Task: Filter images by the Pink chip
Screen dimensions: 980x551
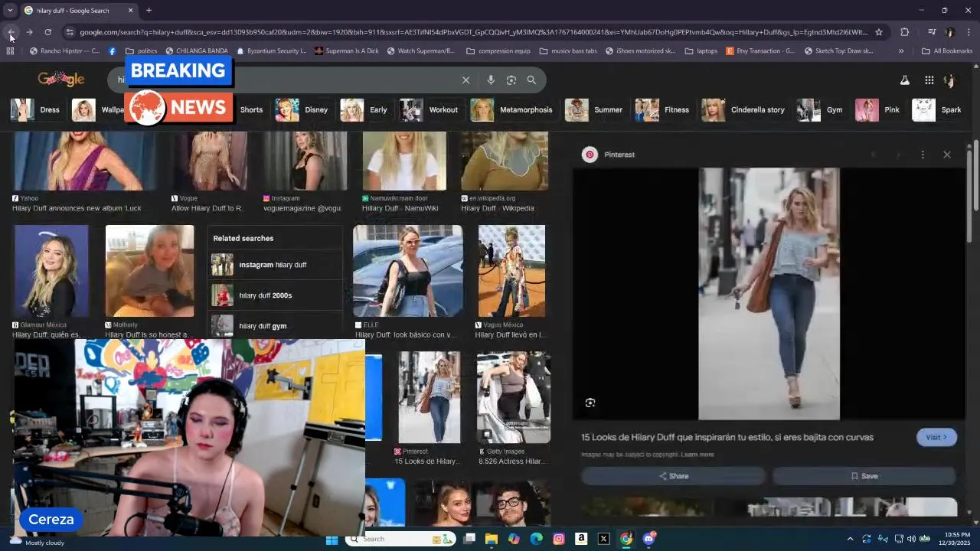Action: click(x=878, y=109)
